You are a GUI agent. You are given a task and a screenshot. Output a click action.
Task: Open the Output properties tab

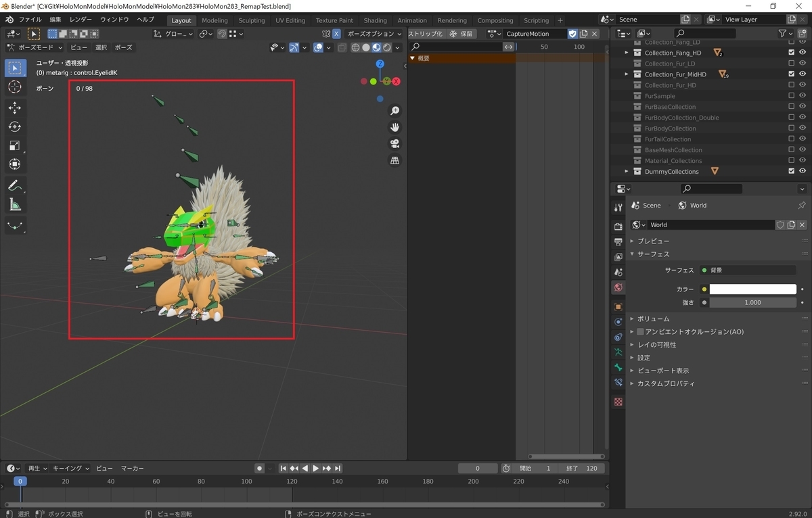(x=618, y=241)
